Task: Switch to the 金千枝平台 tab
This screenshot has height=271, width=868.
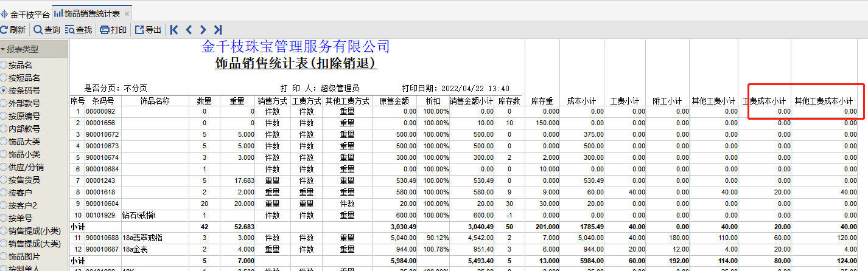Action: [26, 13]
